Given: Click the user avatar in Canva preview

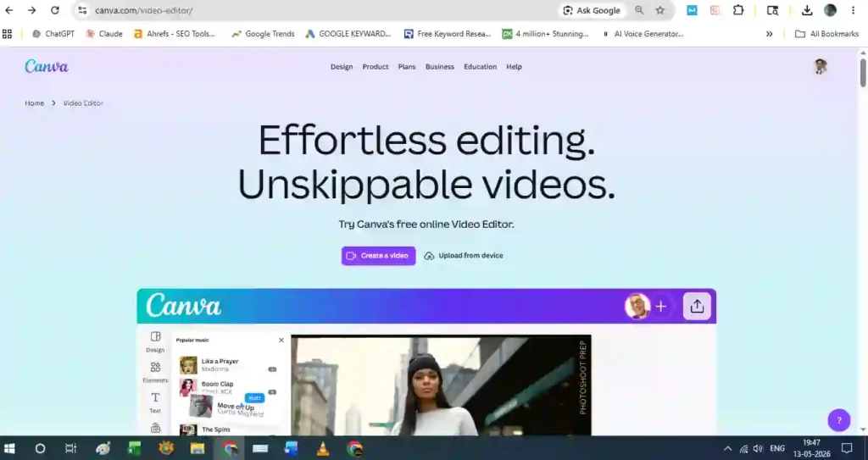Looking at the screenshot, I should coord(637,306).
